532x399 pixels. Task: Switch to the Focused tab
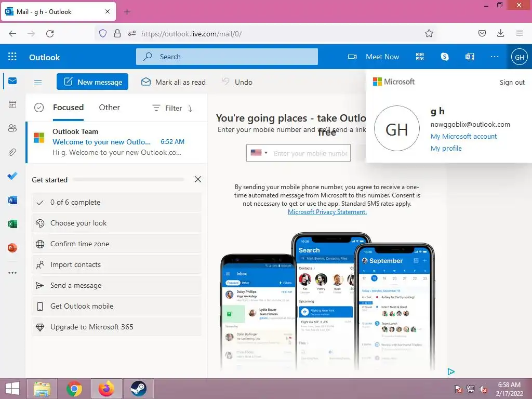[68, 107]
